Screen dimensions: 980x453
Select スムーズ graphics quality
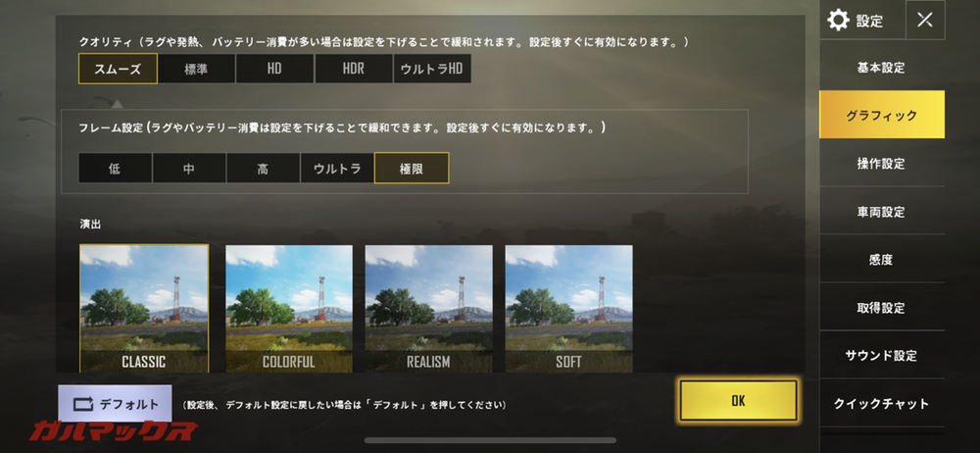point(118,69)
